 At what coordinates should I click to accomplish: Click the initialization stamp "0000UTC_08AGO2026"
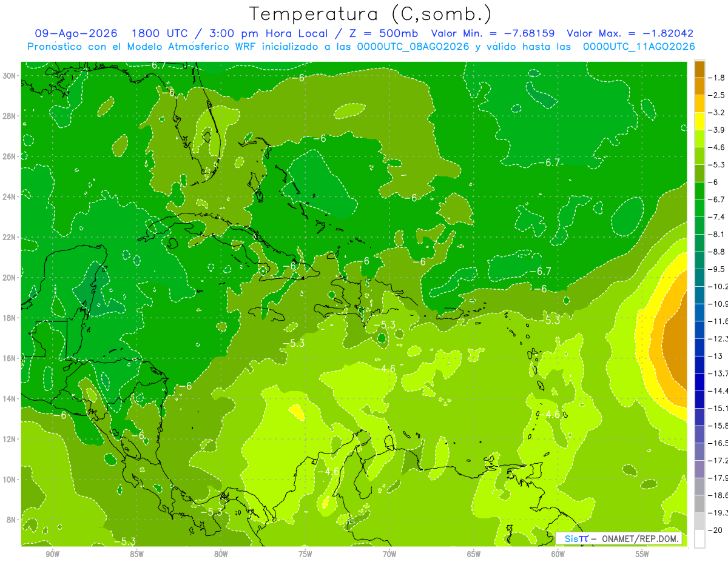click(413, 47)
